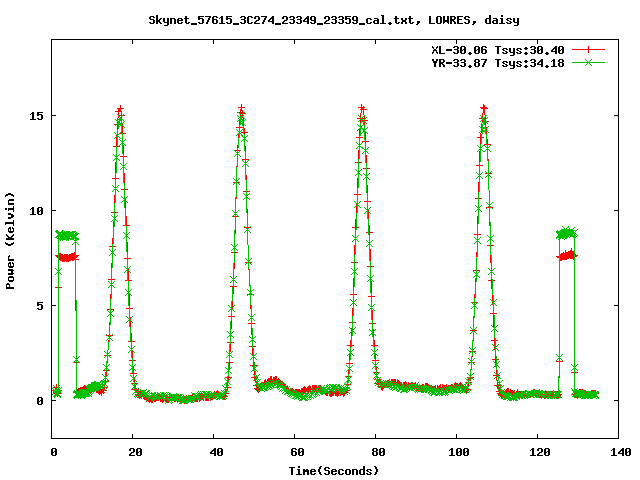Screen dimensions: 640x480
Task: Click x-axis tick label 40
Action: click(216, 452)
